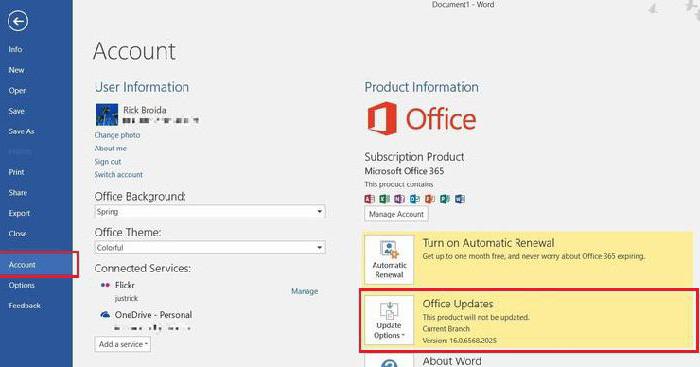Screen dimensions: 700x367
Task: Click the 'This product will not be updated' text
Action: [476, 317]
